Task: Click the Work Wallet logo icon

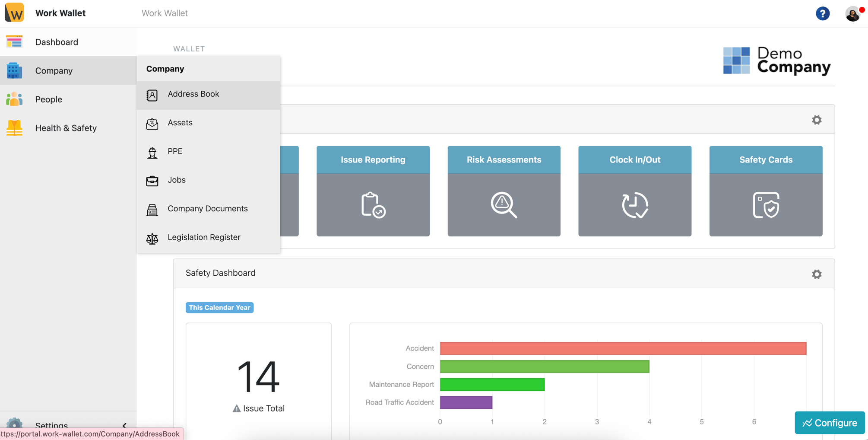Action: click(x=14, y=13)
